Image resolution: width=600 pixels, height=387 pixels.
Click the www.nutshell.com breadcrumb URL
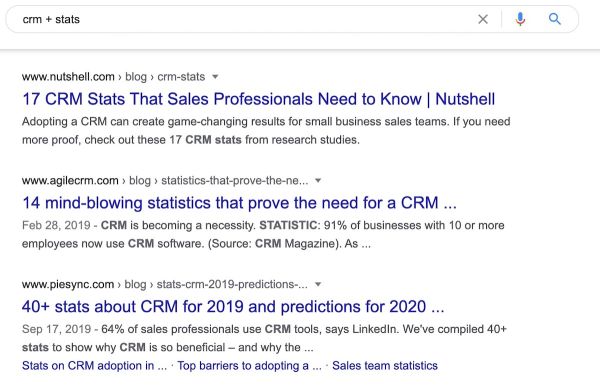[x=68, y=77]
